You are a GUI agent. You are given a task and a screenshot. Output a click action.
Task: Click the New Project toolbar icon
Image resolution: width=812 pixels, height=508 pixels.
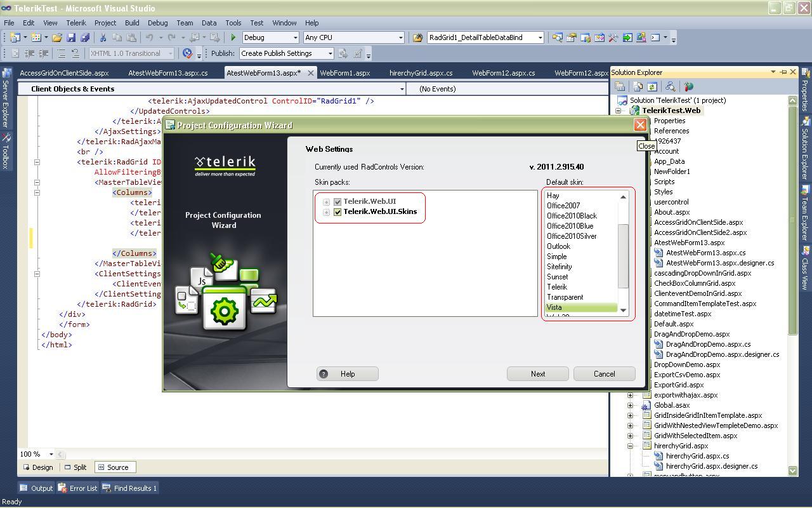pyautogui.click(x=15, y=37)
